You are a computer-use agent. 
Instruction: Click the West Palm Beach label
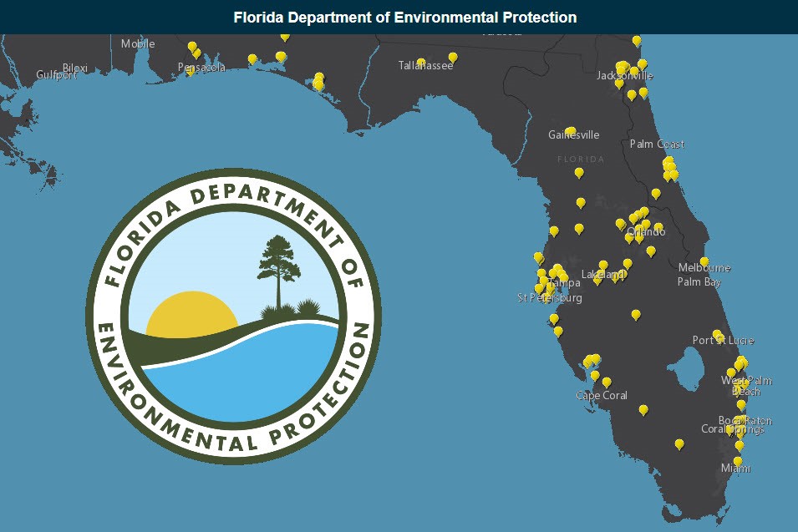746,386
